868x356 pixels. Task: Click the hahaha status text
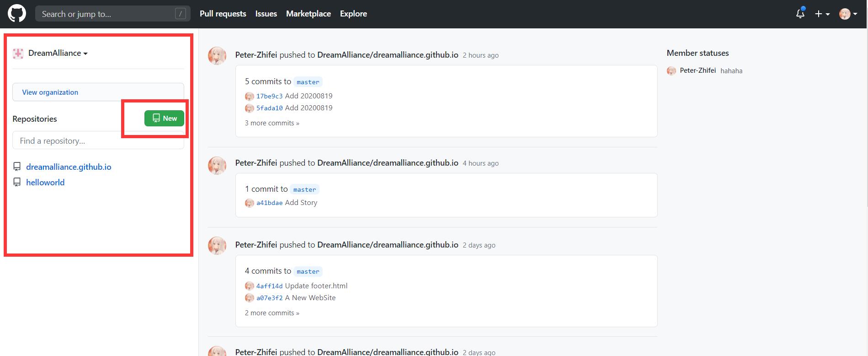731,71
